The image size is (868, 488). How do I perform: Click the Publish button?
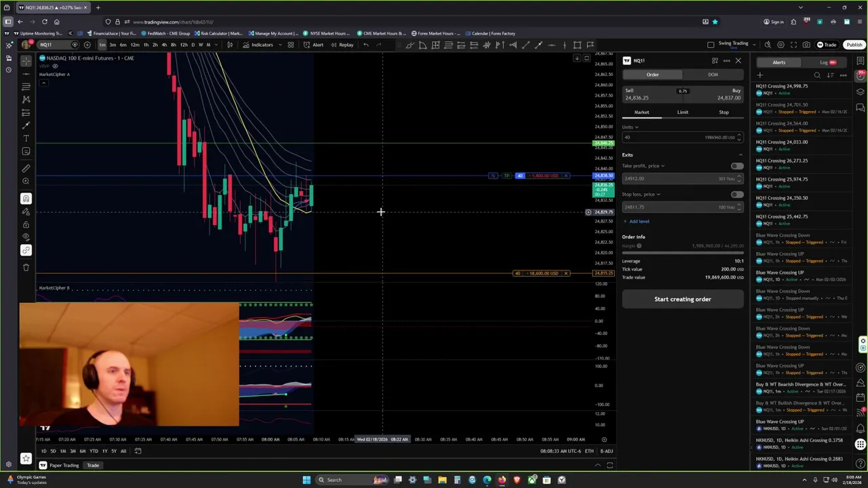pyautogui.click(x=853, y=45)
